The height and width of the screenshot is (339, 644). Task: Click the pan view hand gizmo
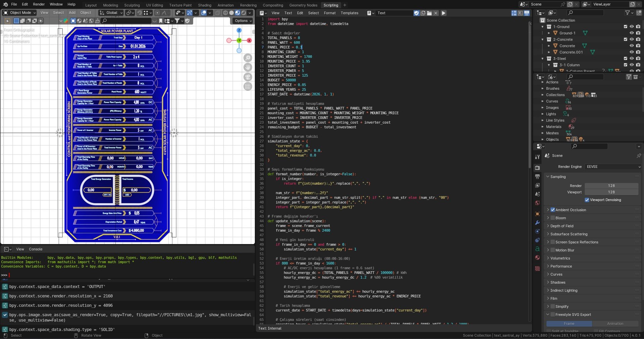[248, 67]
